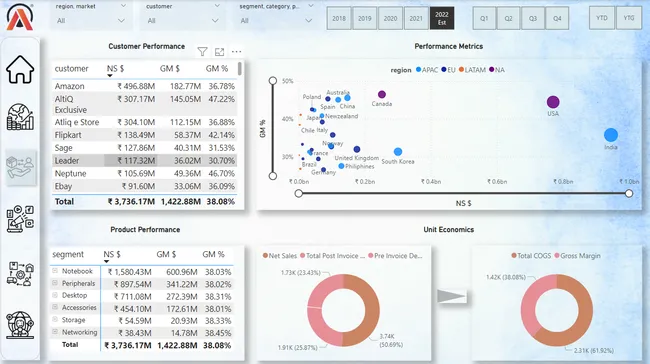Click the YTD button

tap(602, 18)
